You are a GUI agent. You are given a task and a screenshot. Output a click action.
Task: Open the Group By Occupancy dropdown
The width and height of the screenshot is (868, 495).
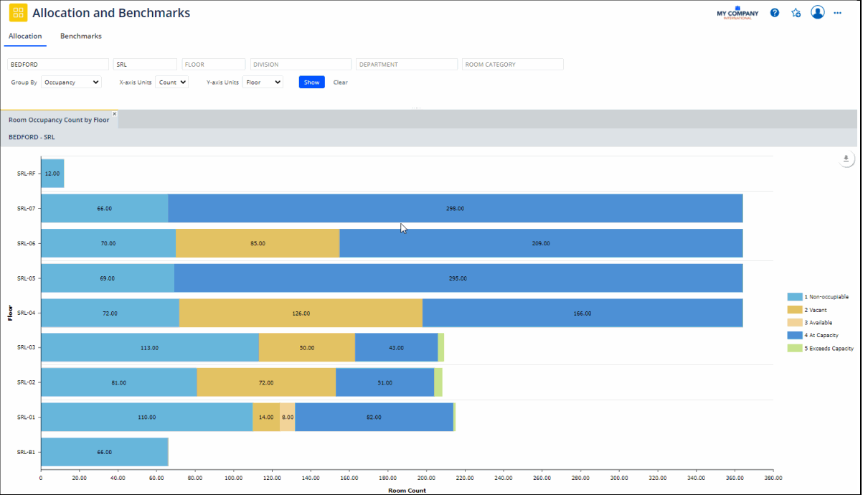(71, 82)
